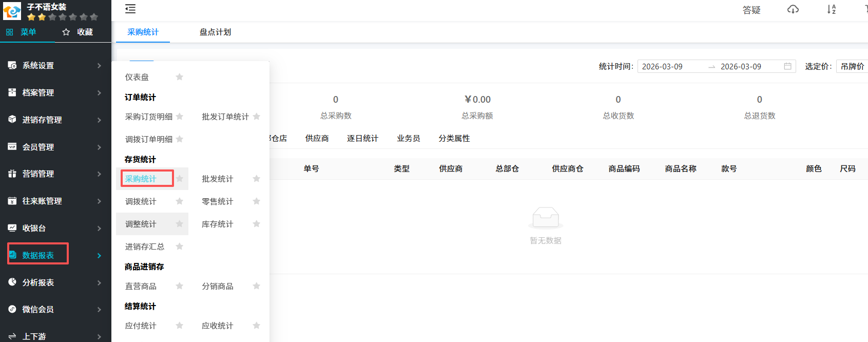Image resolution: width=868 pixels, height=342 pixels.
Task: Favorite 批发订单统计 with its star
Action: pos(257,117)
